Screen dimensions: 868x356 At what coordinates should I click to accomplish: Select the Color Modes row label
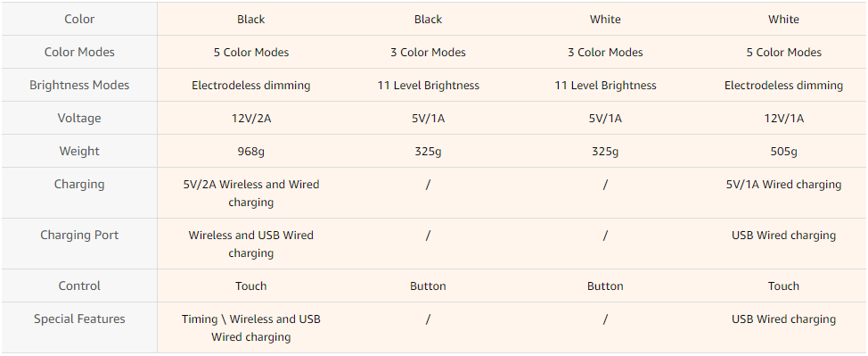click(79, 52)
